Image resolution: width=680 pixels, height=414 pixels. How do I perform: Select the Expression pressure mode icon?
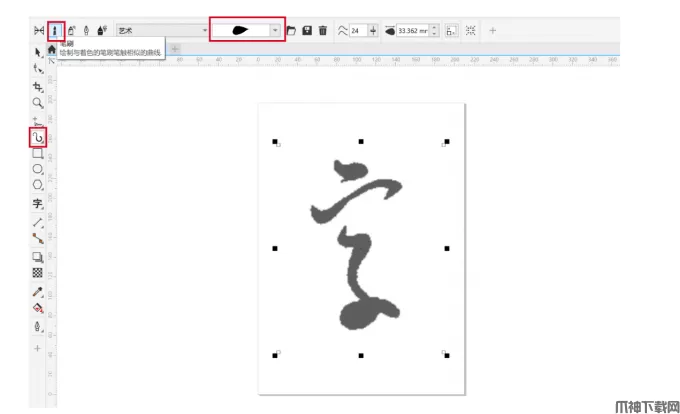[102, 30]
